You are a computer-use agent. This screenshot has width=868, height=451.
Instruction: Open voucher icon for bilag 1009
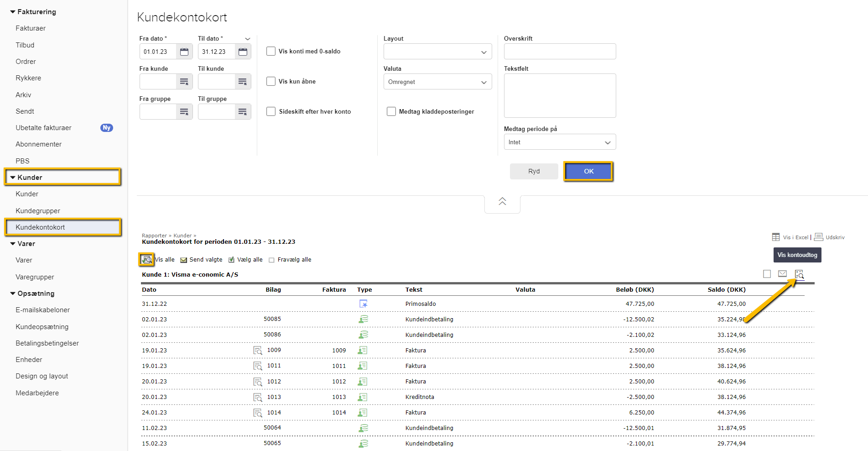[x=258, y=351]
